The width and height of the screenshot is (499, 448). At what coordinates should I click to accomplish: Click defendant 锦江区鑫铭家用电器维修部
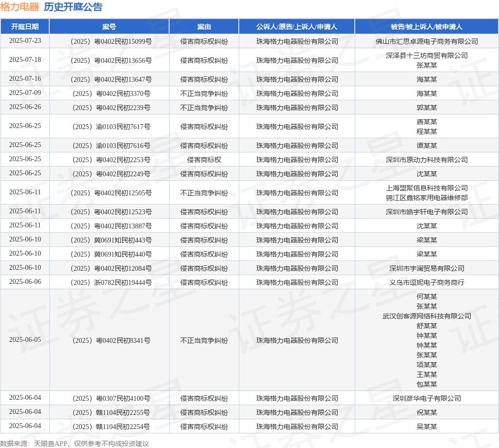427,198
